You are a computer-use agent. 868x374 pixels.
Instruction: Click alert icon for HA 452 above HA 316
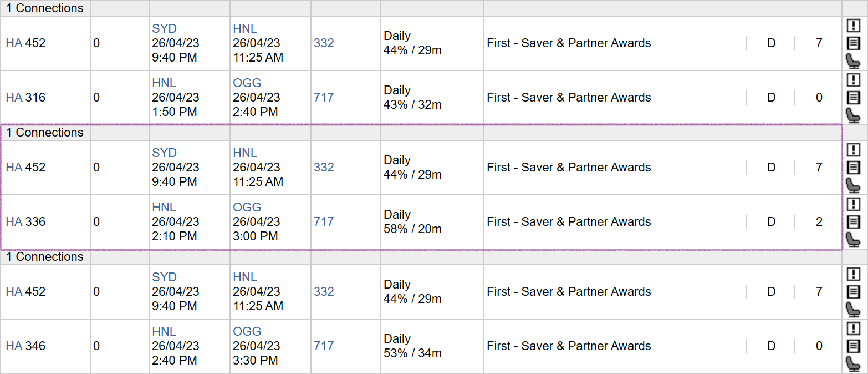854,26
